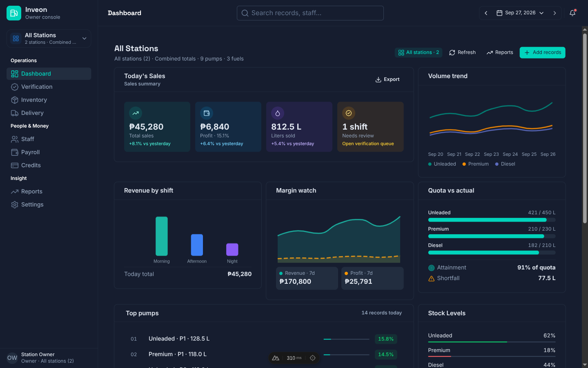The width and height of the screenshot is (588, 368).
Task: Go to previous date arrow
Action: pos(486,13)
